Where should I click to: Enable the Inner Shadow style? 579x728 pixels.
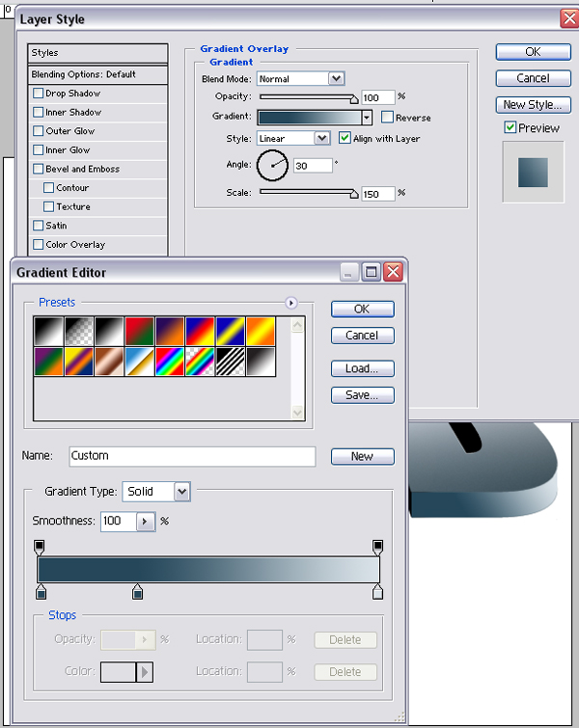point(39,113)
